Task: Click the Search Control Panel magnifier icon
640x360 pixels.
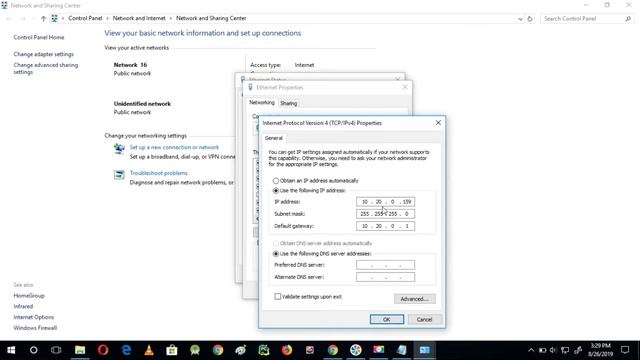Action: (x=628, y=18)
